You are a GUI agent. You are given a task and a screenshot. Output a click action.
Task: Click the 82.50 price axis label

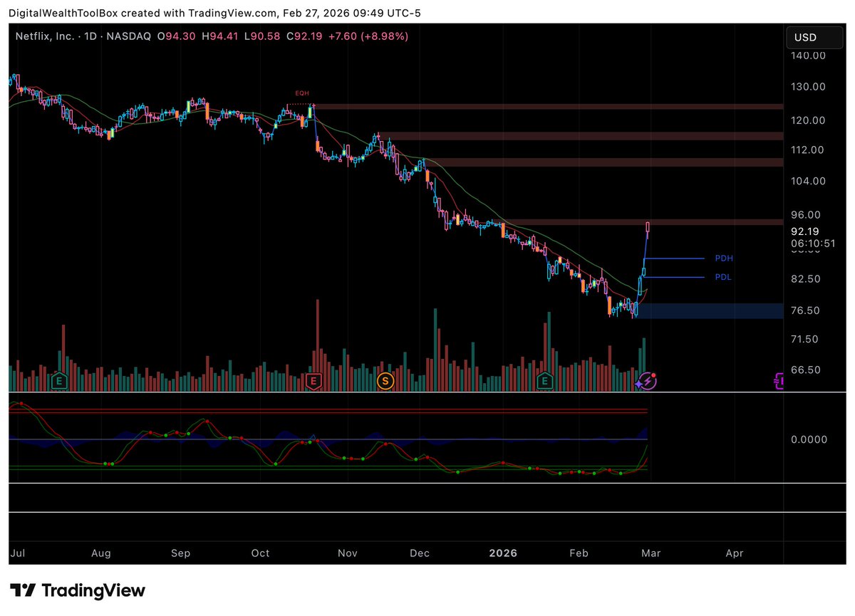click(x=805, y=278)
